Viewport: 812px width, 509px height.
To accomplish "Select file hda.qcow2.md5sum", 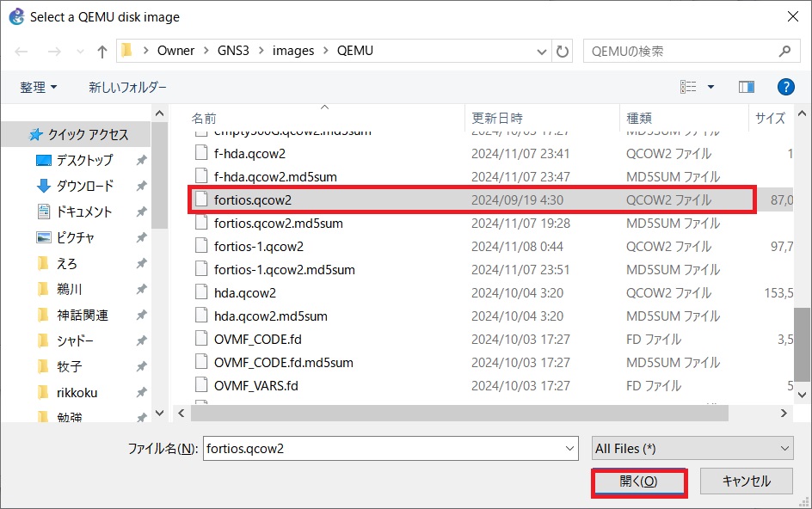I will (x=270, y=316).
